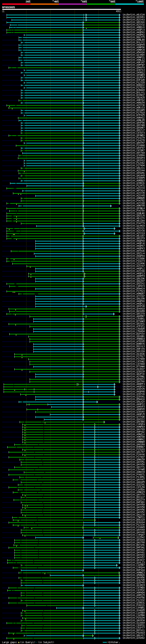
Task: Select the UniRef100_A9NT88 label
Action: coord(134,437)
